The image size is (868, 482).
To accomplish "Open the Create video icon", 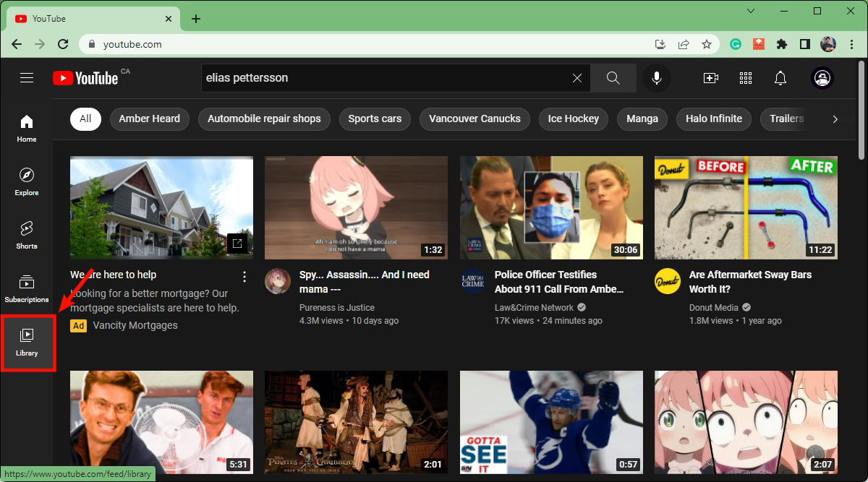I will [x=710, y=78].
